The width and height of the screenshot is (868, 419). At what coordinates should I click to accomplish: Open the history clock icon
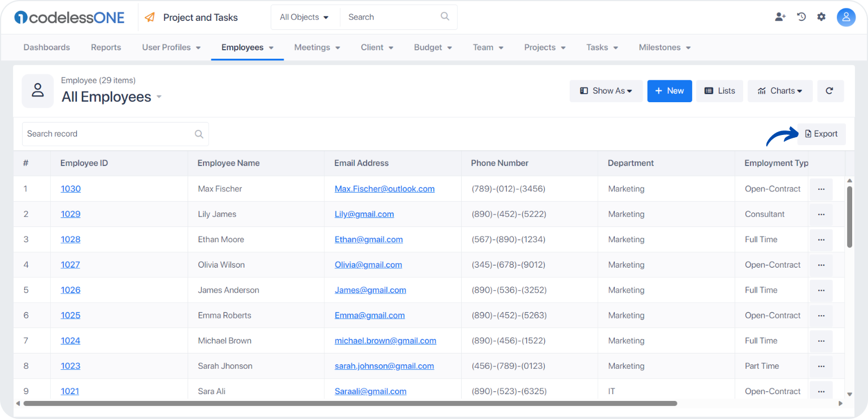[801, 17]
